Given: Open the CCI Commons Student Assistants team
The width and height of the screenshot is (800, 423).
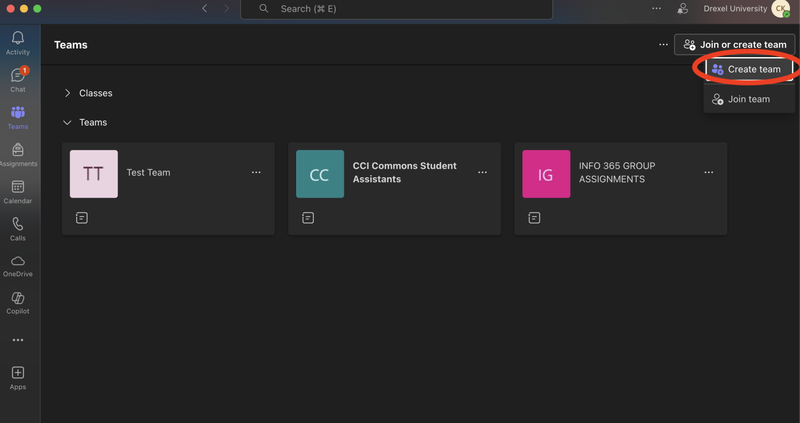Looking at the screenshot, I should click(404, 172).
